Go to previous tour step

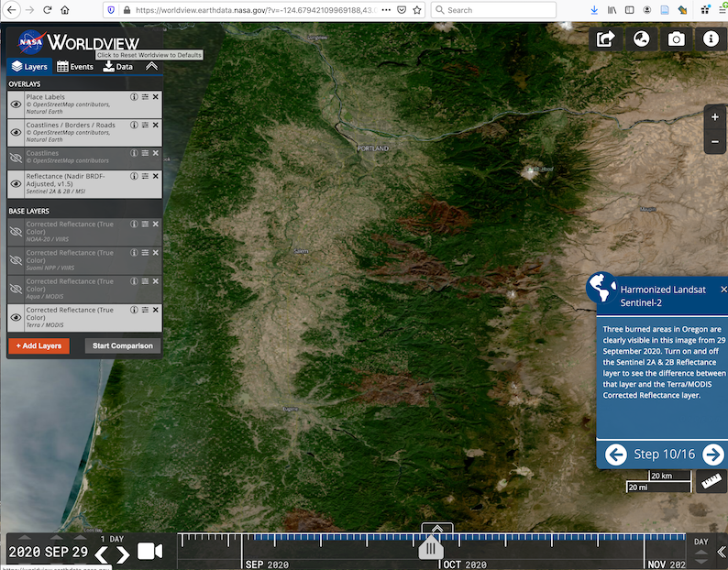616,455
